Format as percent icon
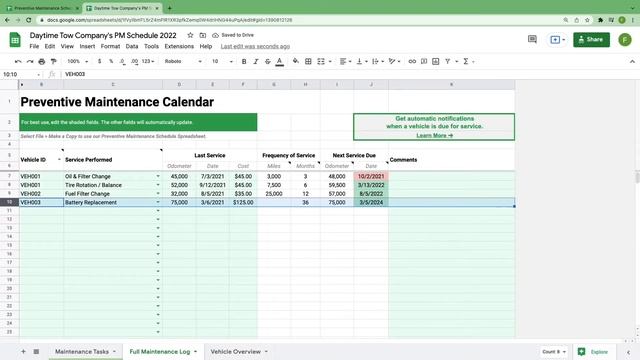This screenshot has height=360, width=640. [x=111, y=61]
